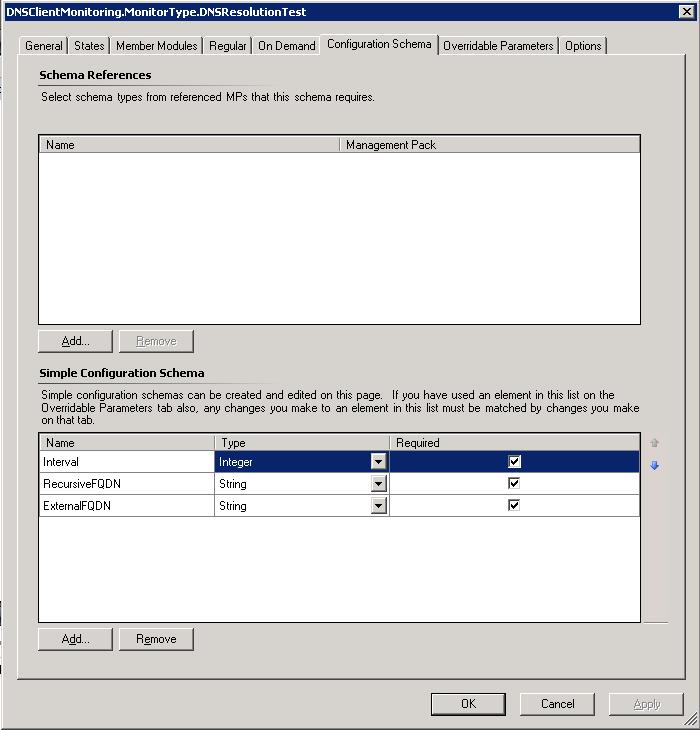Viewport: 700px width, 730px height.
Task: Click Add under Simple Configuration Schema
Action: [x=76, y=639]
